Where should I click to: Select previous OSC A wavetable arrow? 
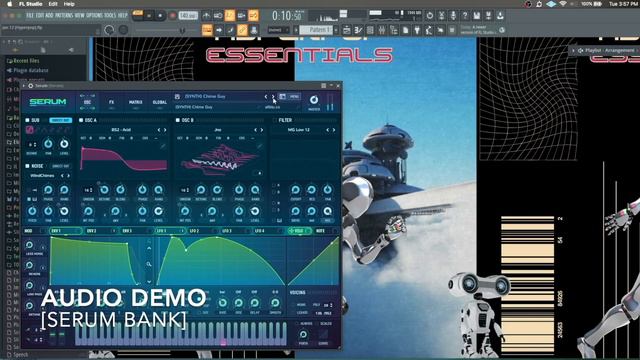[x=159, y=130]
